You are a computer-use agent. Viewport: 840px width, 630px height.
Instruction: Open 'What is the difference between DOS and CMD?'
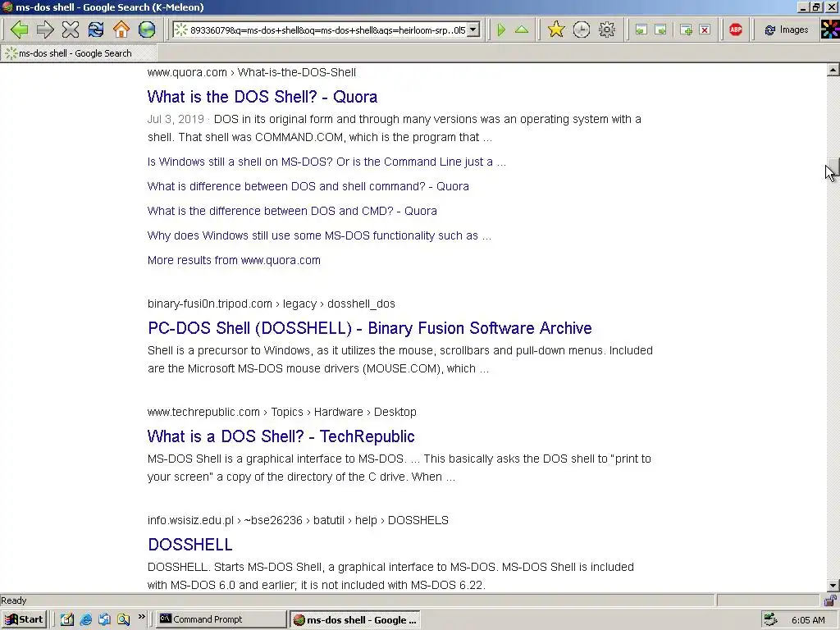point(292,211)
